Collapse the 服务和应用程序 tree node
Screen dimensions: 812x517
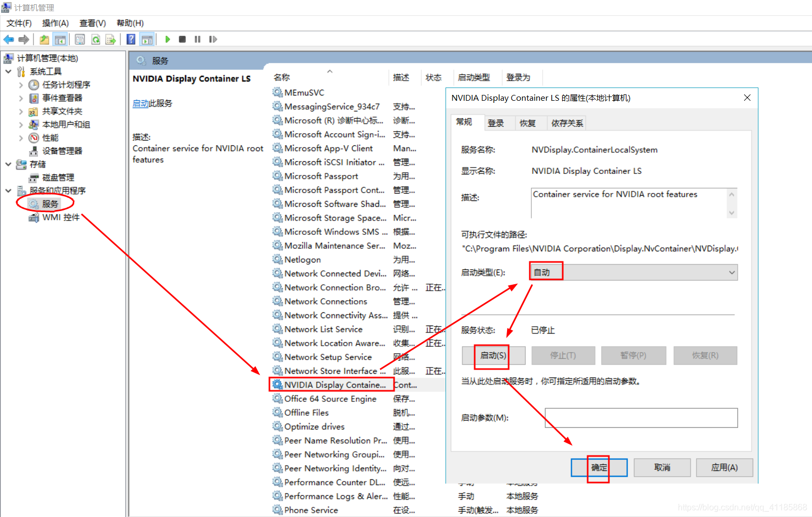[x=8, y=190]
